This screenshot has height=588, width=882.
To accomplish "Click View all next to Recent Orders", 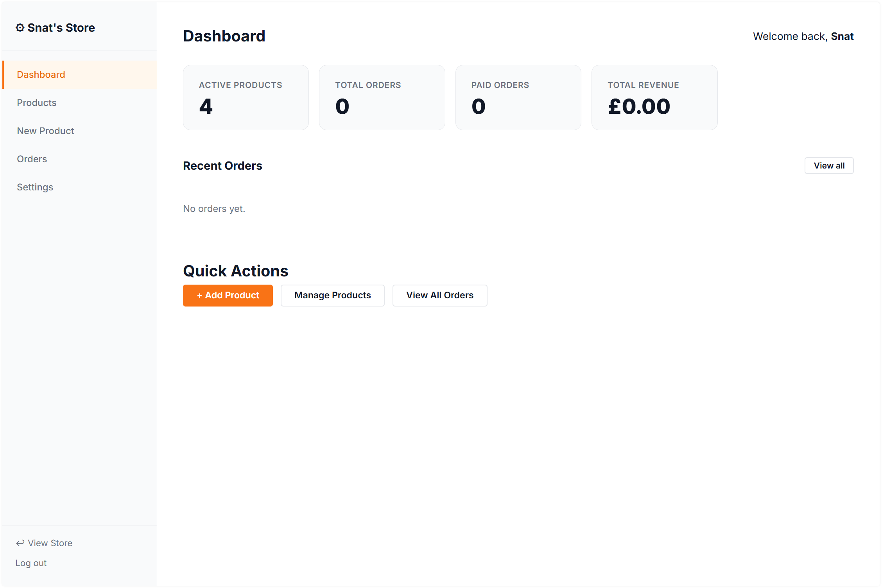I will click(x=829, y=165).
